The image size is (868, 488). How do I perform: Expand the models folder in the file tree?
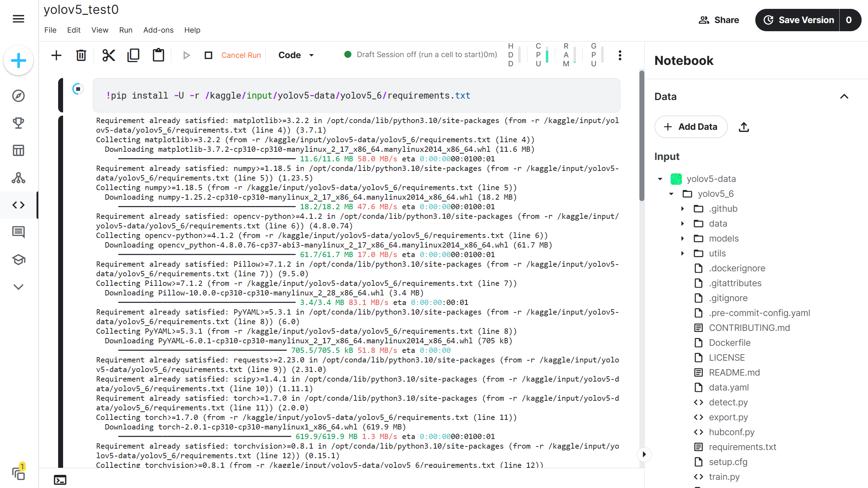point(682,238)
